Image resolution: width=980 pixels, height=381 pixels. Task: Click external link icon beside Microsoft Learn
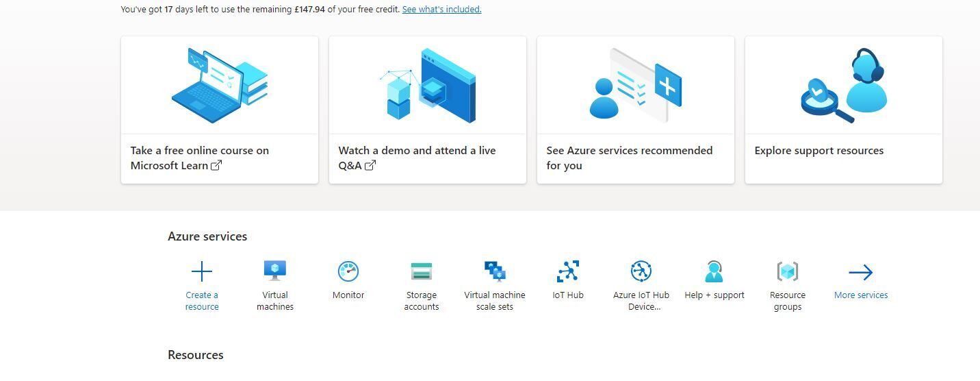click(216, 165)
